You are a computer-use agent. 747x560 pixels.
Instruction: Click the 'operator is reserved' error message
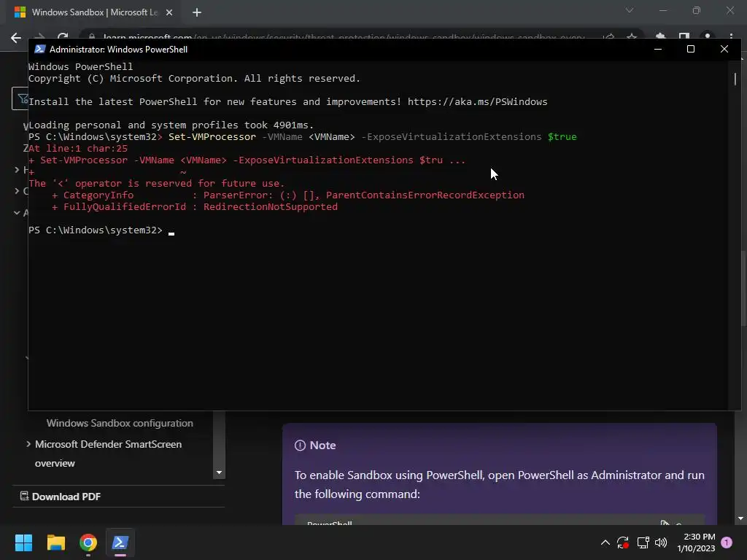click(156, 183)
